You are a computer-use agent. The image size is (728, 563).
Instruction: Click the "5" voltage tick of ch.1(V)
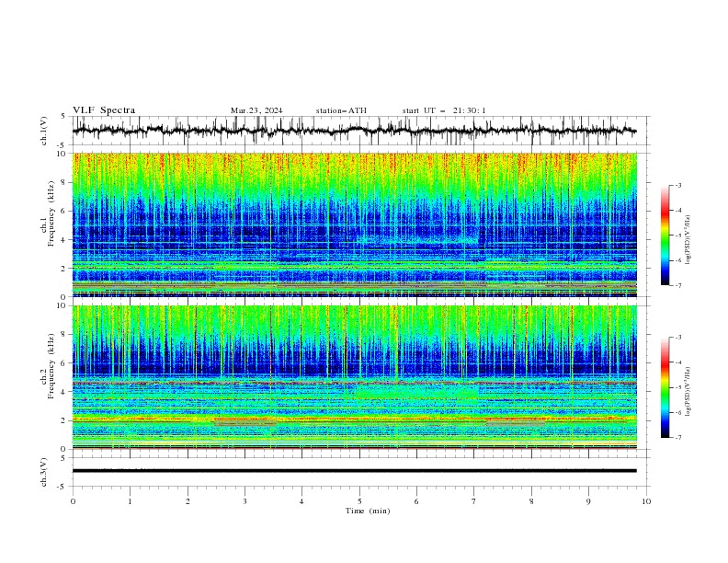click(x=63, y=116)
